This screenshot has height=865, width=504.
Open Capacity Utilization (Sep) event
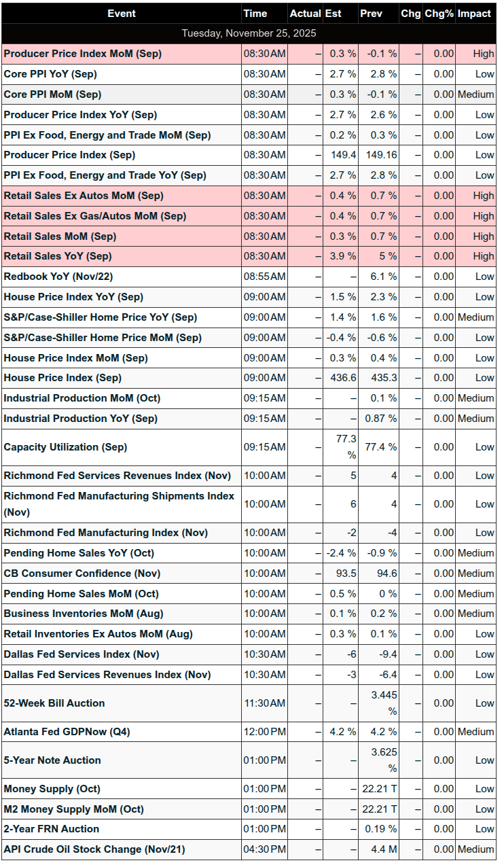point(65,447)
